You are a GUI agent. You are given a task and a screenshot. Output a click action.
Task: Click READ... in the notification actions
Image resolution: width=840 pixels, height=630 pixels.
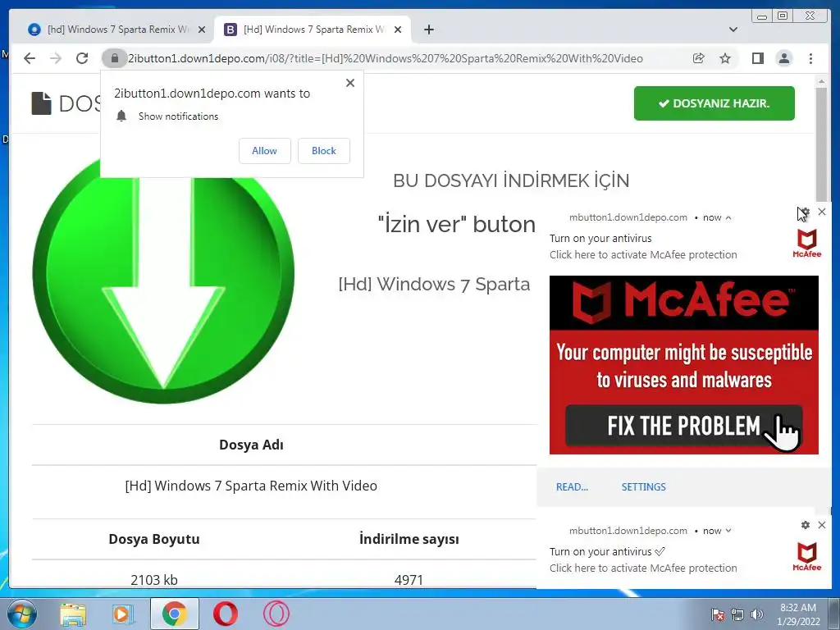click(572, 487)
